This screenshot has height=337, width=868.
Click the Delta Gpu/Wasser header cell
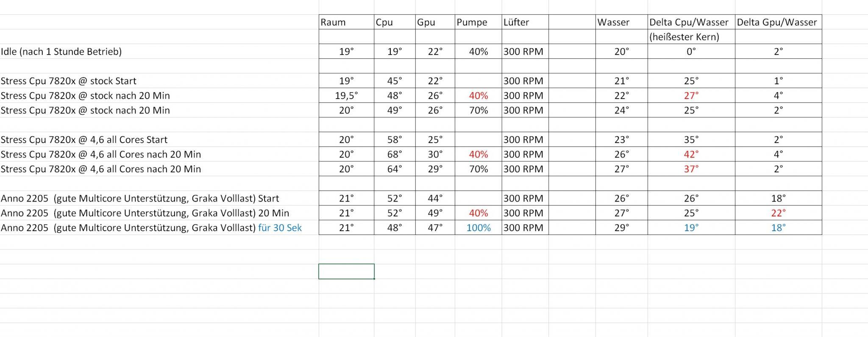[x=778, y=22]
